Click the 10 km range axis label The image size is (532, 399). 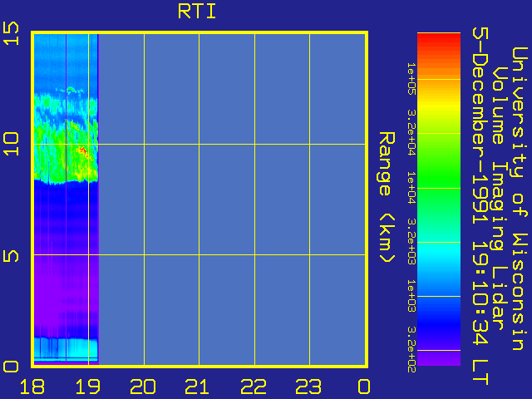pyautogui.click(x=11, y=144)
